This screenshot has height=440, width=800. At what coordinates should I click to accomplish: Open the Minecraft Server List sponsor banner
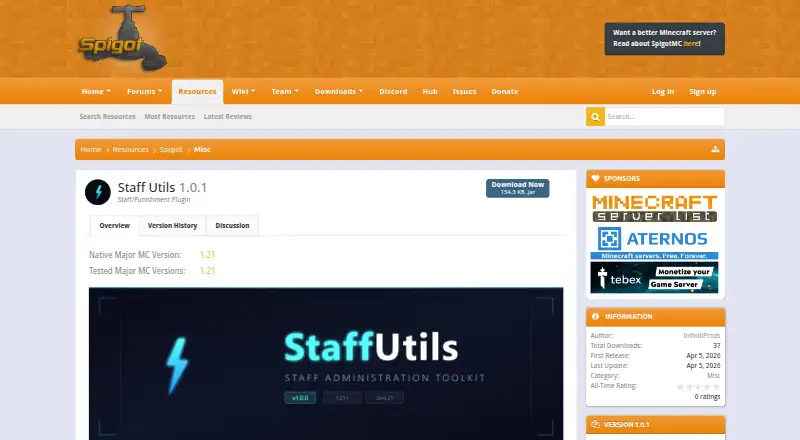[x=654, y=208]
